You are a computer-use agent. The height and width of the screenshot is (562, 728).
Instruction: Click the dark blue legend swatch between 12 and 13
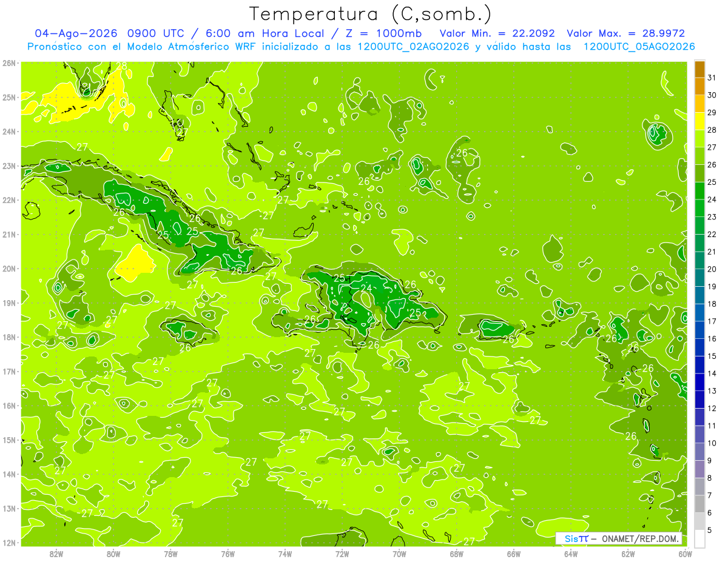(x=699, y=400)
